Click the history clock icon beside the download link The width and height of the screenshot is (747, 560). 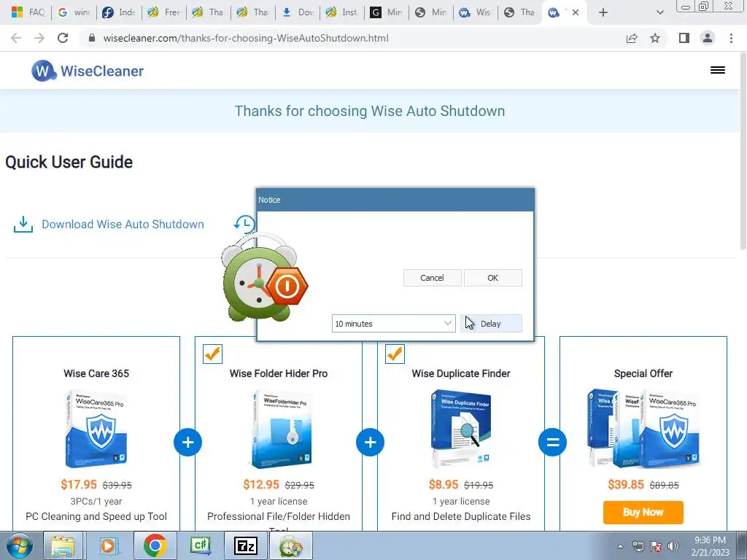click(244, 224)
